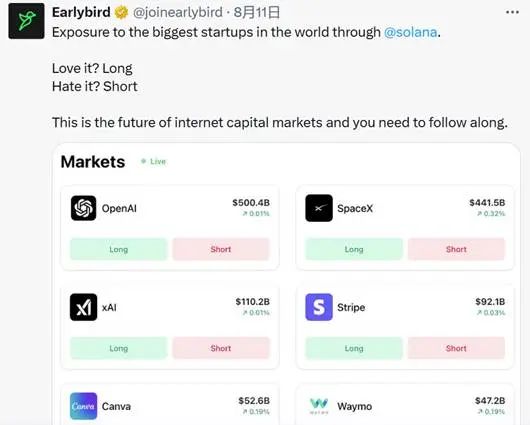Select Long for Stripe market
Screen dimensions: 530x425
[354, 348]
